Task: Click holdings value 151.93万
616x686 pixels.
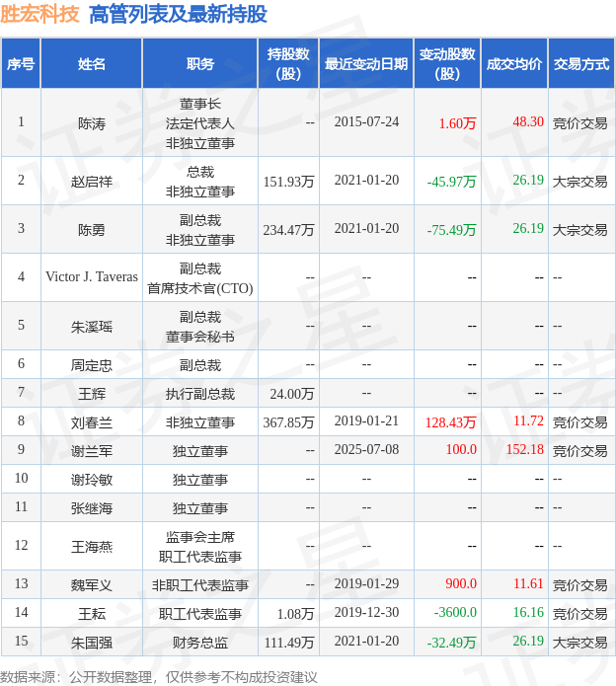Action: coord(288,182)
